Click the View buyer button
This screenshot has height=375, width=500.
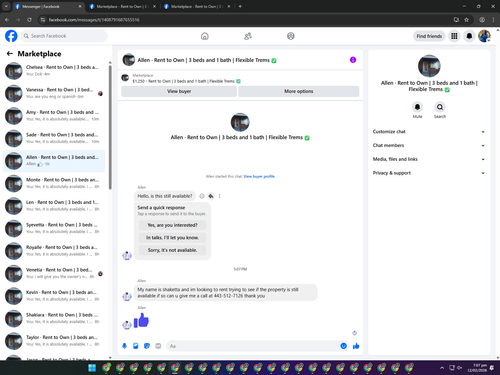click(179, 91)
